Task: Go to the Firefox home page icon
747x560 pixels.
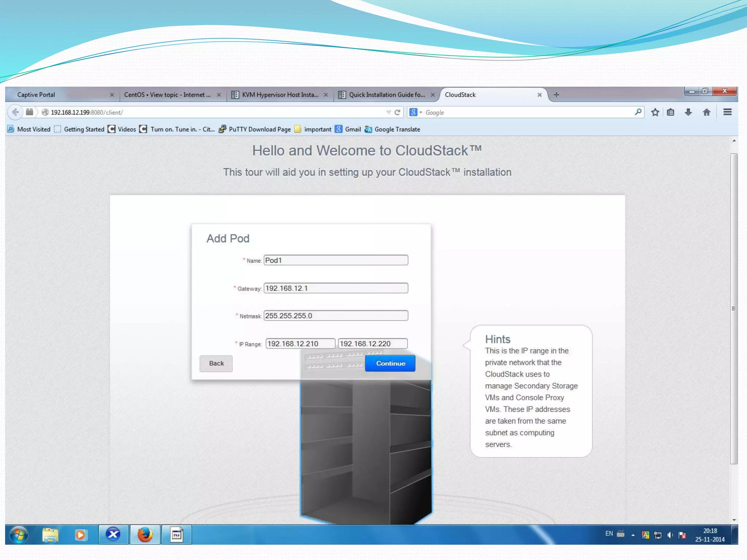Action: 707,112
